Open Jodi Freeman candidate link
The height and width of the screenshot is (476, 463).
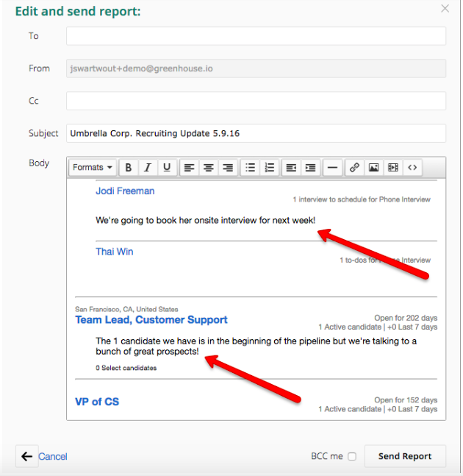(x=125, y=191)
